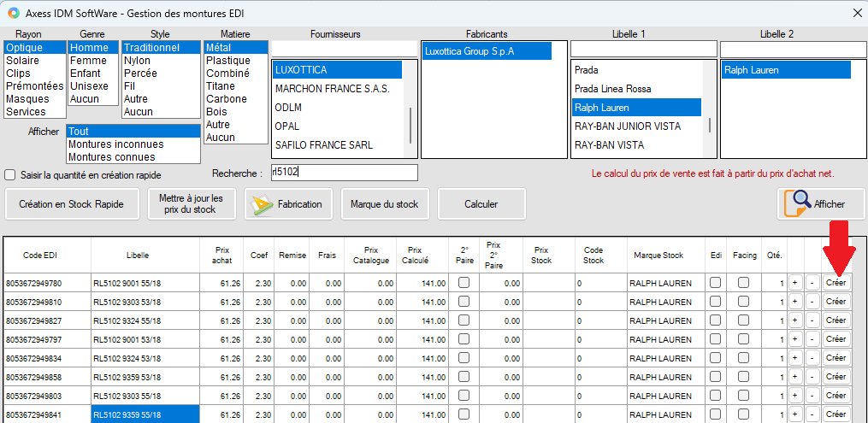Click the Fournisseurs list scrollbar
The width and height of the screenshot is (868, 423).
[410, 125]
